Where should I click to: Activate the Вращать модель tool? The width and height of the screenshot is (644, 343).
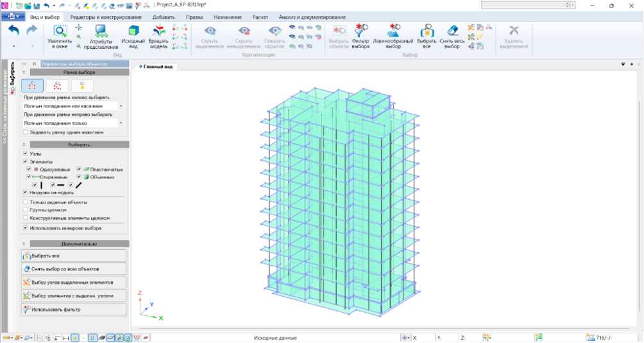(x=158, y=33)
